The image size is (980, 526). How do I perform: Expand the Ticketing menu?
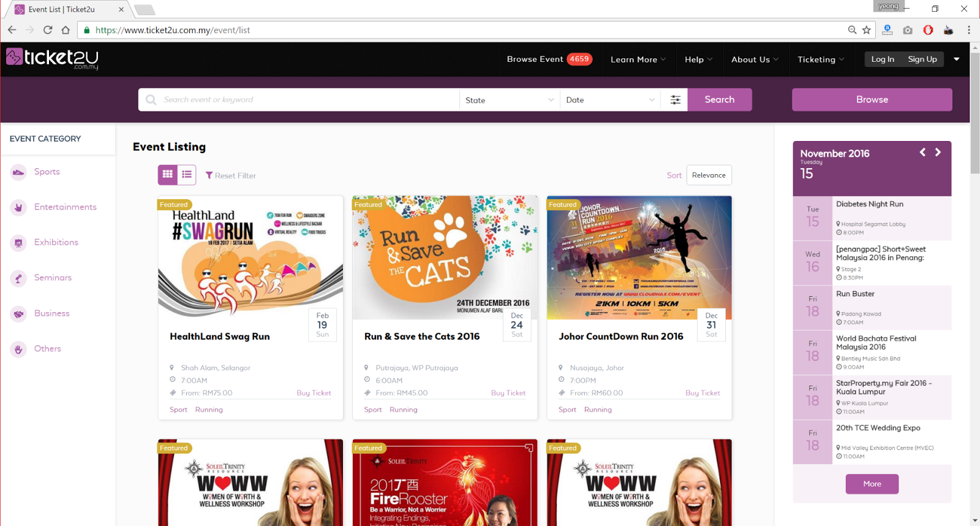(x=820, y=59)
